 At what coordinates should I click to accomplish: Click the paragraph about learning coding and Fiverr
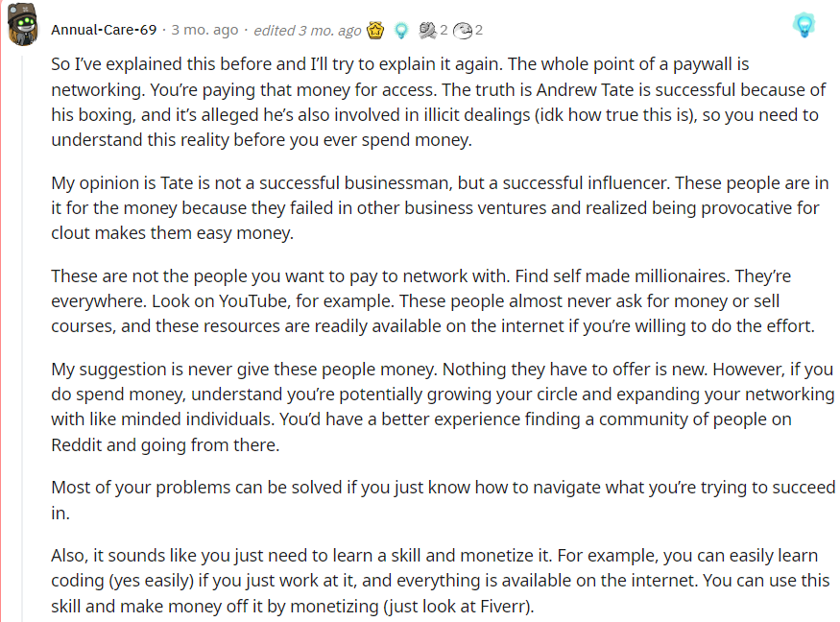(x=440, y=581)
